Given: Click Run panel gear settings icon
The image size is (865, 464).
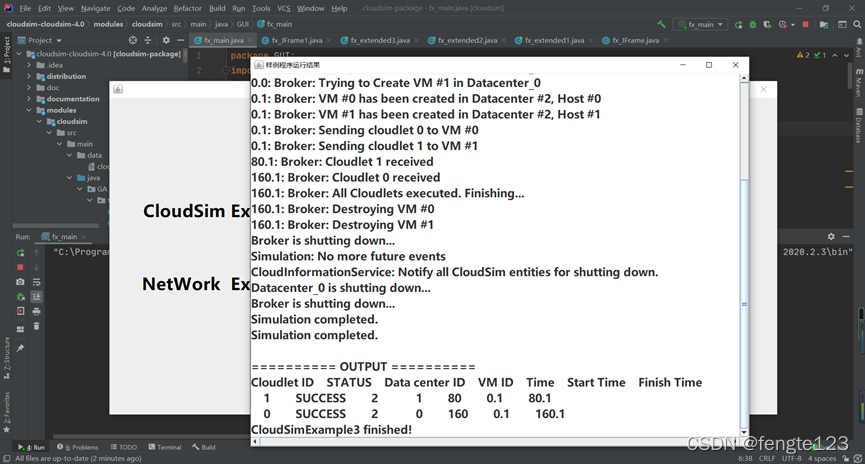Looking at the screenshot, I should (x=831, y=236).
